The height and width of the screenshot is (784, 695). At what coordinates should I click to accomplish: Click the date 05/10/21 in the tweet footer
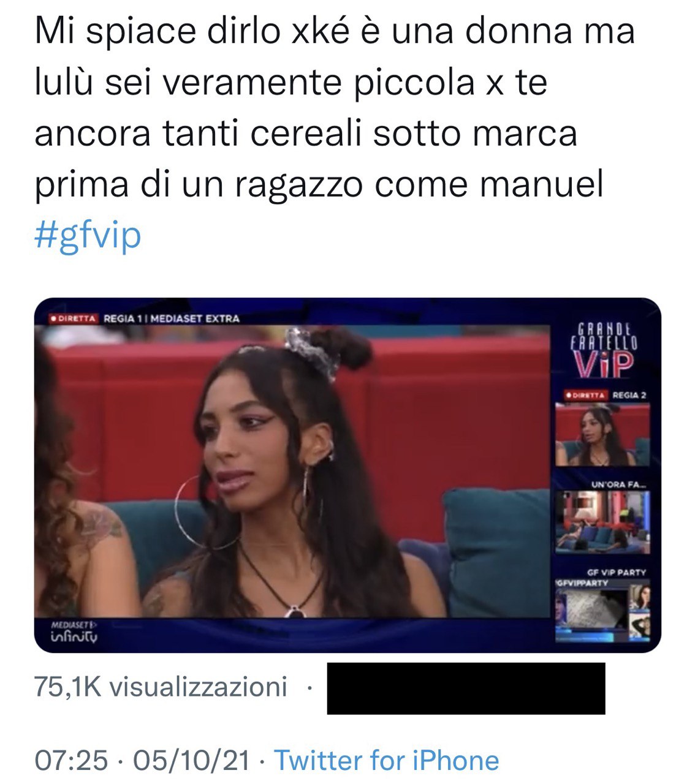[192, 761]
